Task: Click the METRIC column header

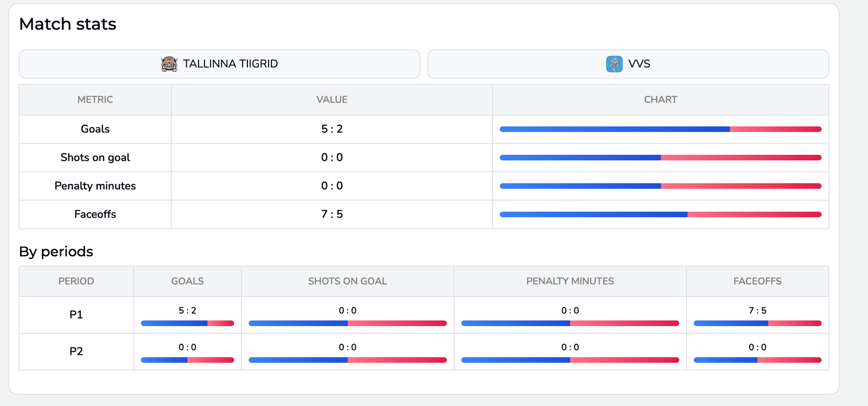Action: coord(95,99)
